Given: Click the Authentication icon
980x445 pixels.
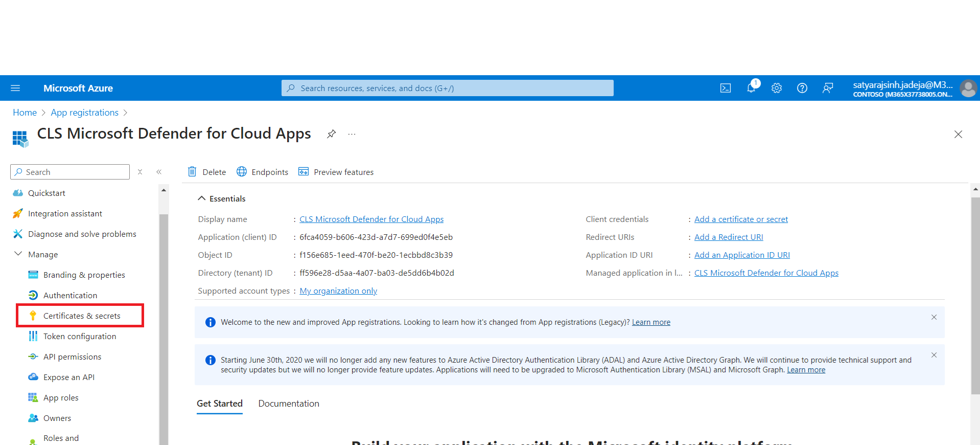Looking at the screenshot, I should (33, 295).
